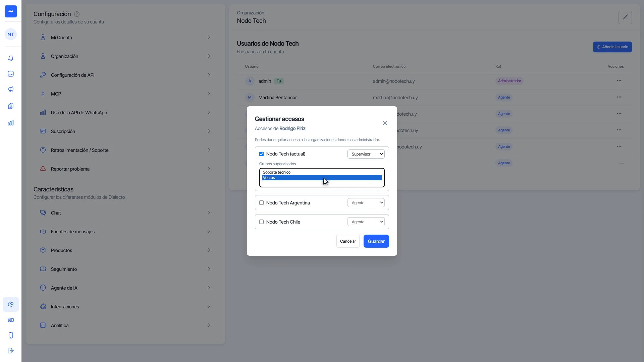Uncheck Nodo Tech (actual) checkbox
Screen dimensions: 644x362
tap(261, 154)
